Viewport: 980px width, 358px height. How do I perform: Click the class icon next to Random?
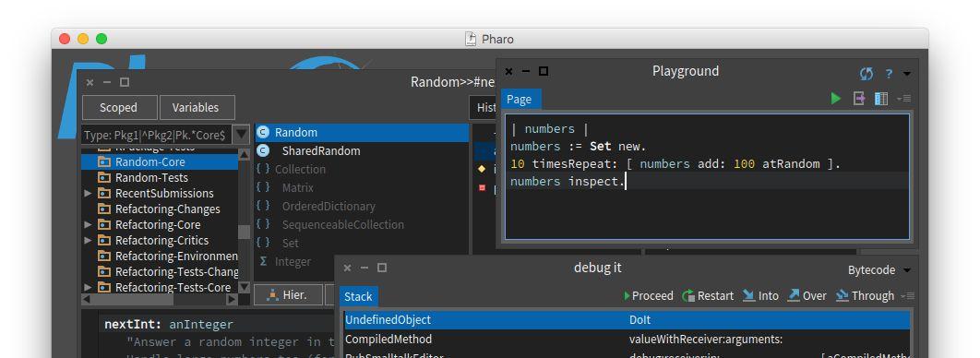(x=263, y=133)
